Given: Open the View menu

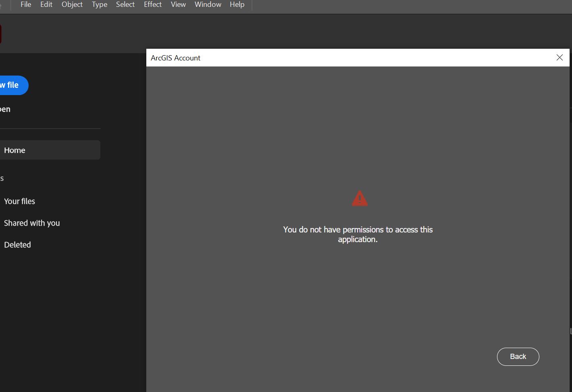Looking at the screenshot, I should click(x=178, y=4).
